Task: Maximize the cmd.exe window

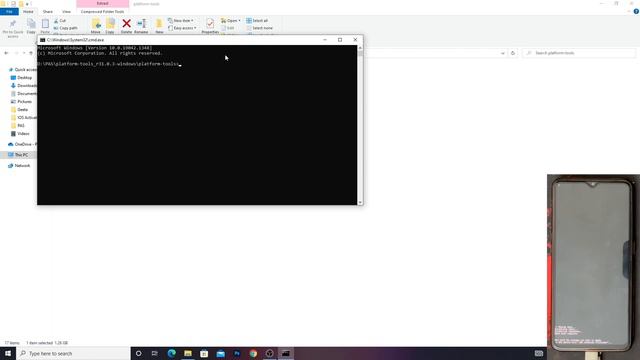Action: (340, 40)
